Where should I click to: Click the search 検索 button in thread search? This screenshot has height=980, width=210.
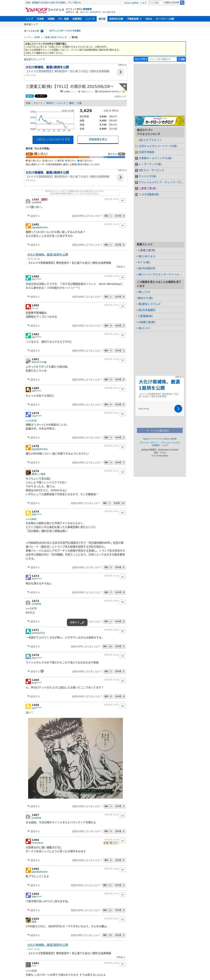pos(181,59)
